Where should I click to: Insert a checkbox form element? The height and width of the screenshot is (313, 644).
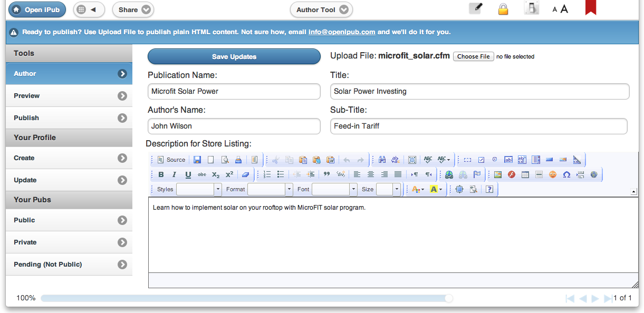pos(481,160)
